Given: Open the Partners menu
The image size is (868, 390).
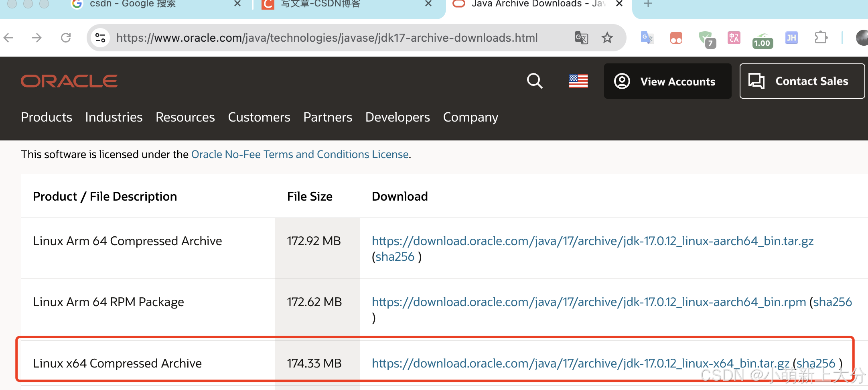Looking at the screenshot, I should 328,117.
